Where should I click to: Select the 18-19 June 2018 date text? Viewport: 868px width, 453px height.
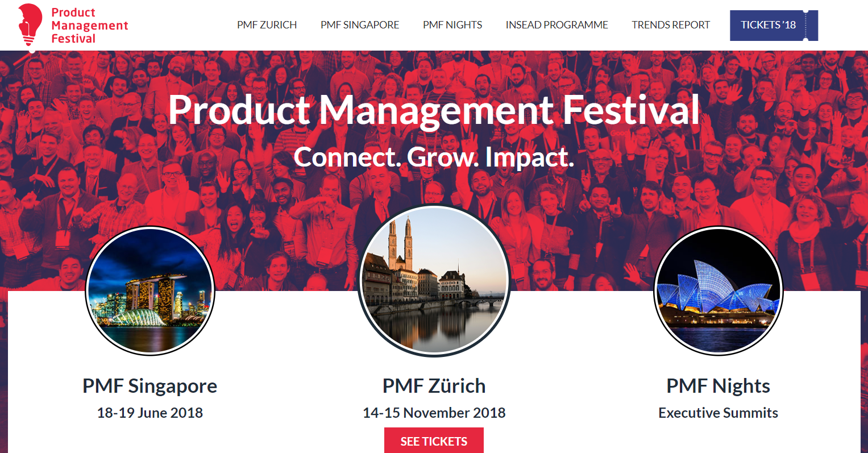click(x=150, y=413)
